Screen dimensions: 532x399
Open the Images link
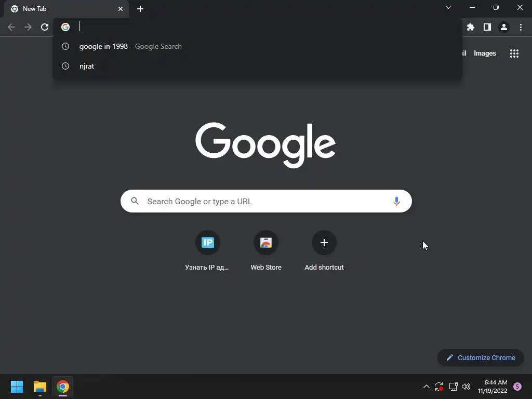(x=485, y=54)
